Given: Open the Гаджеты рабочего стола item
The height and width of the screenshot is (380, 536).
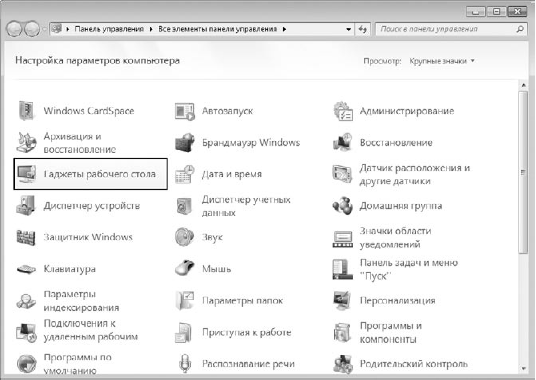Looking at the screenshot, I should pos(91,174).
